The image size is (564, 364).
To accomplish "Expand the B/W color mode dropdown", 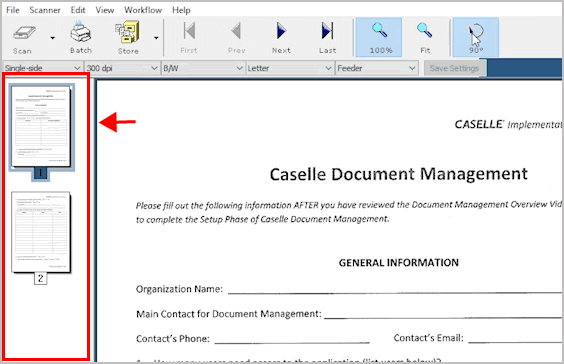I will click(x=203, y=68).
